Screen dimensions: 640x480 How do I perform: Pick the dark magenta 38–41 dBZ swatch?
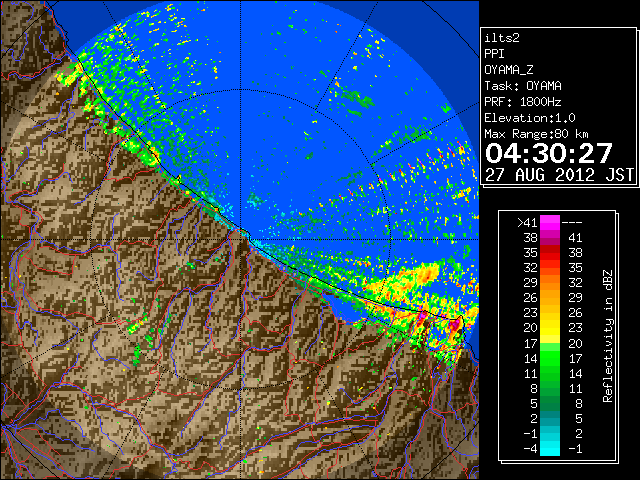(550, 238)
